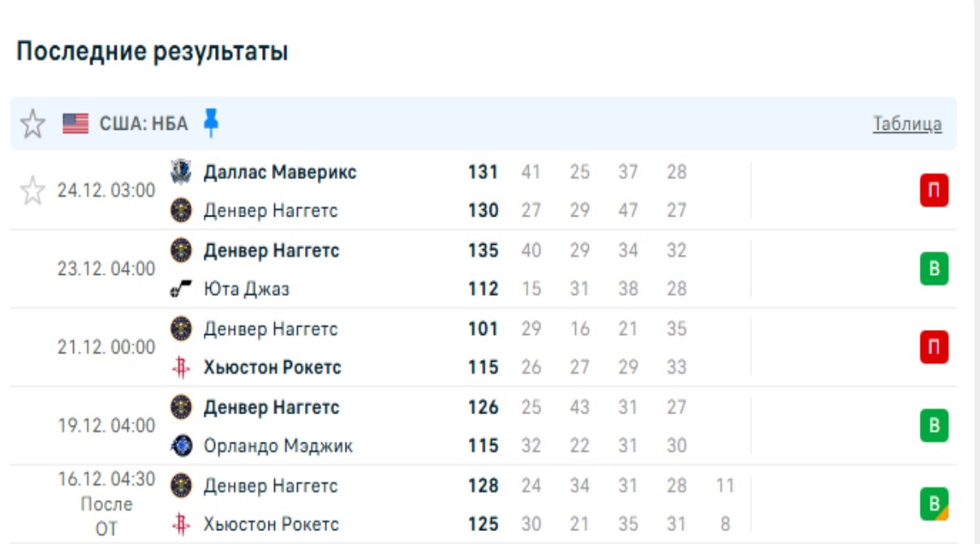Screen dimensions: 980x544
Task: Click the США: НБА league title
Action: 144,124
